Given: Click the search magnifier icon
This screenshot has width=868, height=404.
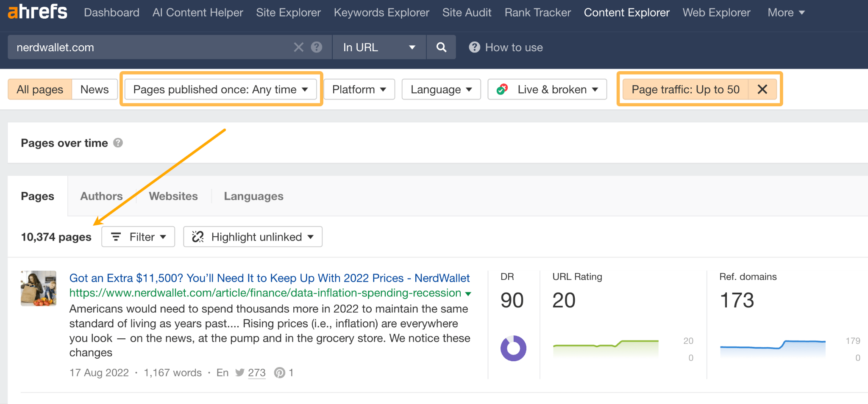Looking at the screenshot, I should click(441, 47).
